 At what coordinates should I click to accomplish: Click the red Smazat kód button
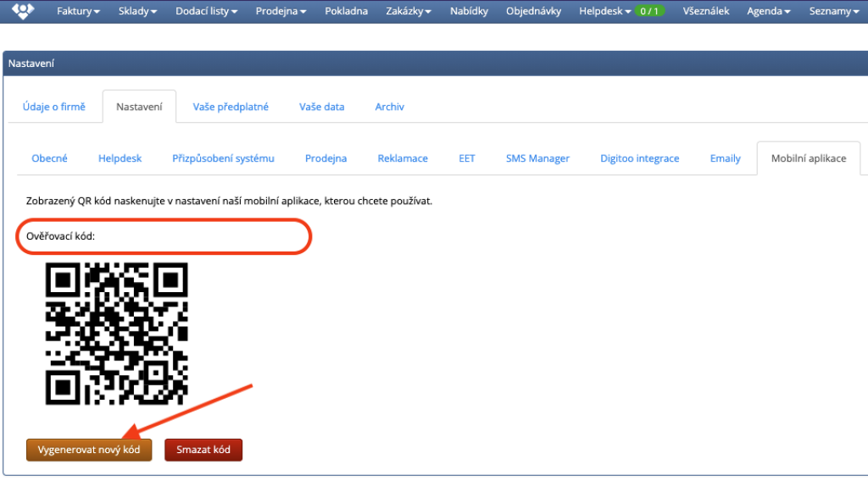coord(203,450)
